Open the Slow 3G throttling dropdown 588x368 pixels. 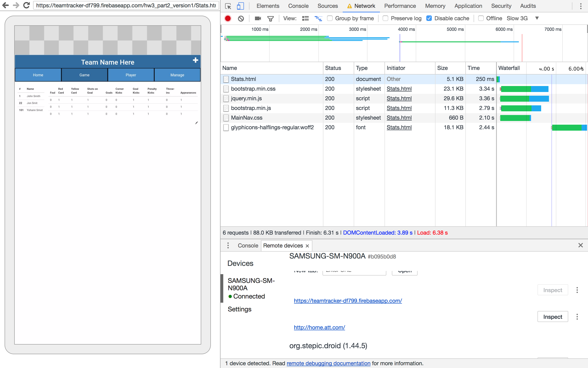pos(523,18)
